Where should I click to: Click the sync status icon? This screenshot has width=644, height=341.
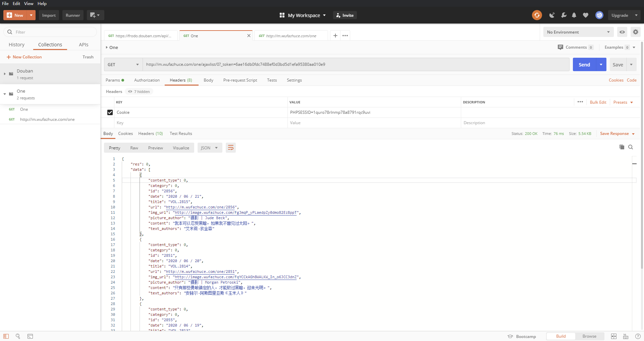(x=537, y=15)
